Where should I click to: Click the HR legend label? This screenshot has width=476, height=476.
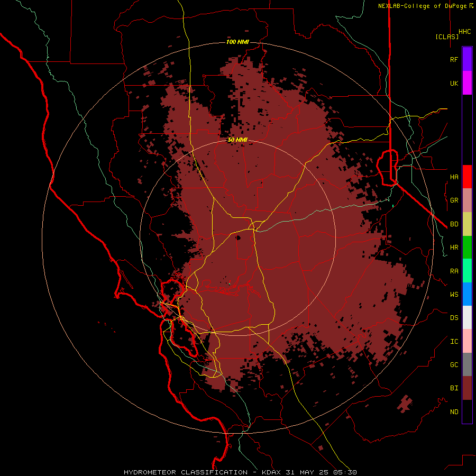(x=454, y=248)
